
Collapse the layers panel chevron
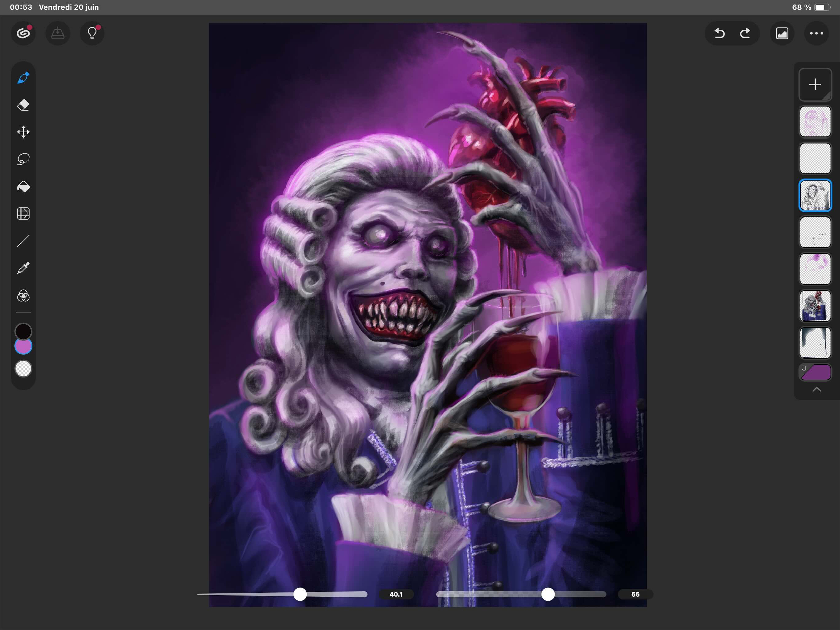(816, 390)
